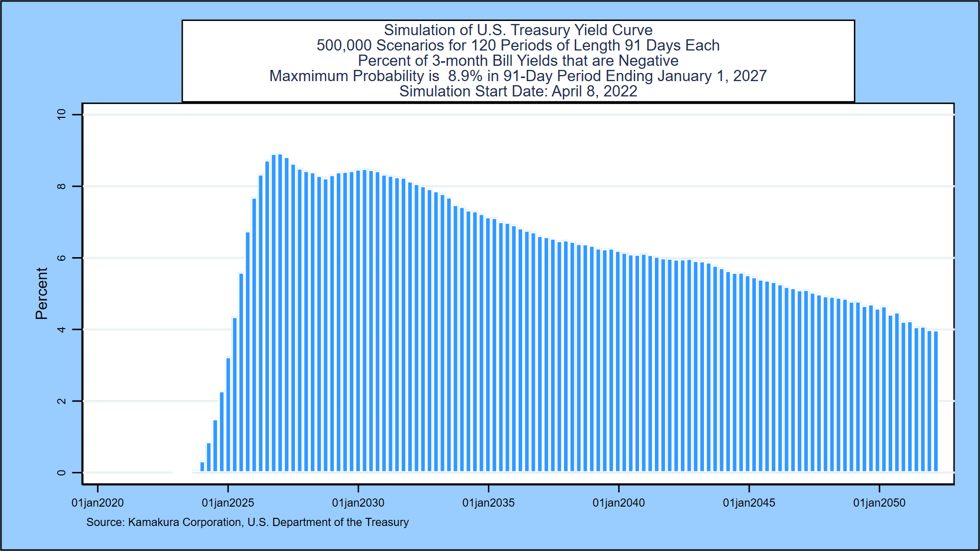Click the 'Maxmimum Probability is 8.9%' title line
This screenshot has width=980, height=551.
click(518, 76)
